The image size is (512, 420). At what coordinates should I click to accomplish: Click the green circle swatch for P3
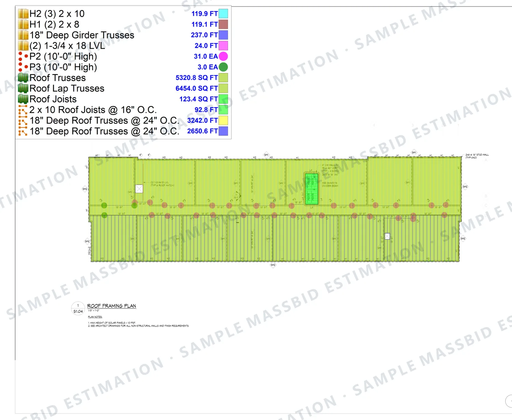coord(223,67)
